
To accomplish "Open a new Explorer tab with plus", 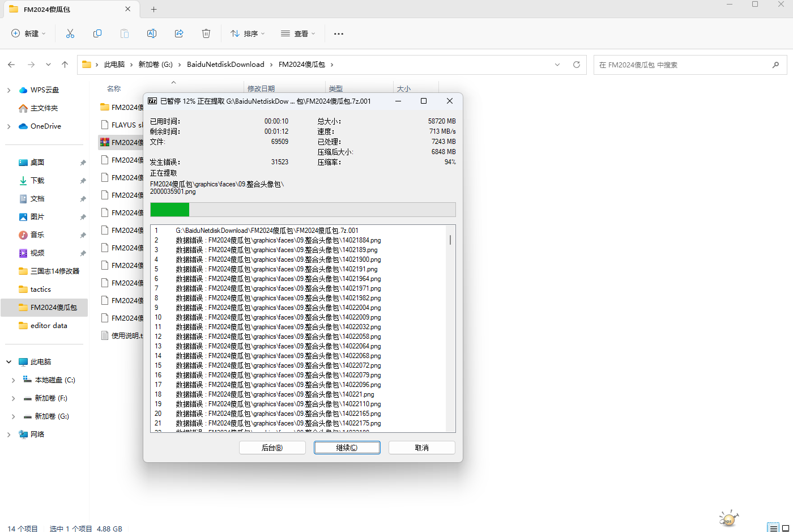I will click(x=154, y=9).
